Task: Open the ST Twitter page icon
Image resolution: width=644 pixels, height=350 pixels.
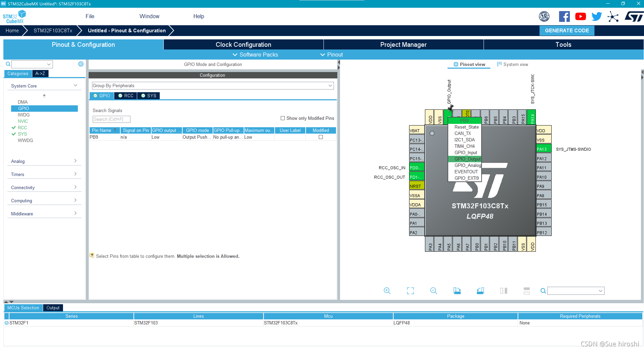Action: (x=597, y=16)
